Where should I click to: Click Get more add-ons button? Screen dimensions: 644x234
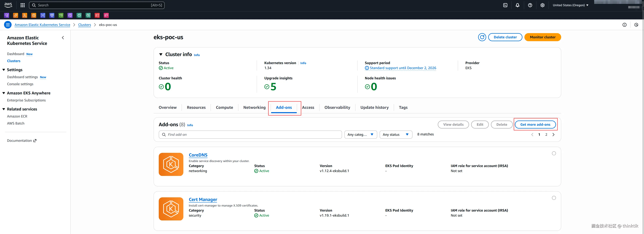coord(535,125)
